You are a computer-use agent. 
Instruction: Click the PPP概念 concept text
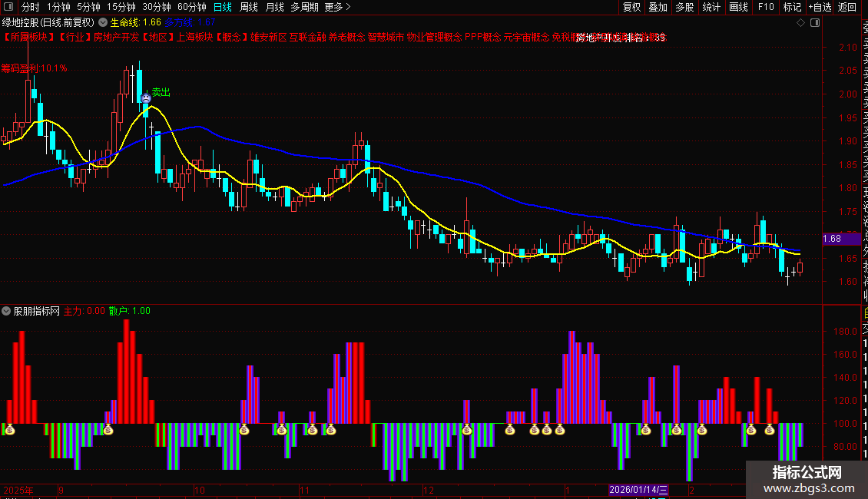pyautogui.click(x=482, y=37)
